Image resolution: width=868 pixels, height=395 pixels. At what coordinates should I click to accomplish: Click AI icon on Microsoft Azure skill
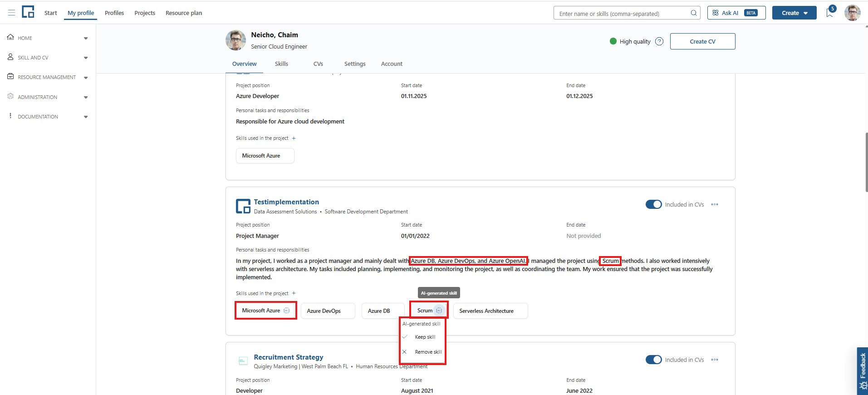coord(287,311)
